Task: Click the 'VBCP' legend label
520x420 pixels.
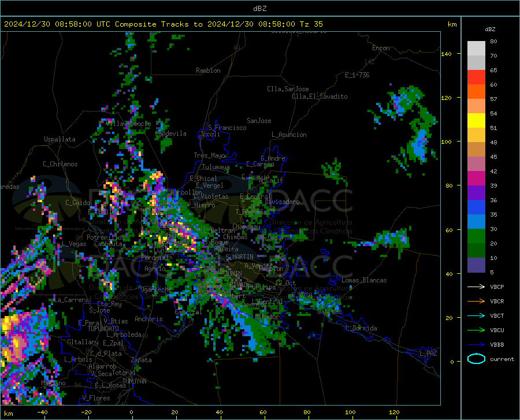Action: point(497,287)
